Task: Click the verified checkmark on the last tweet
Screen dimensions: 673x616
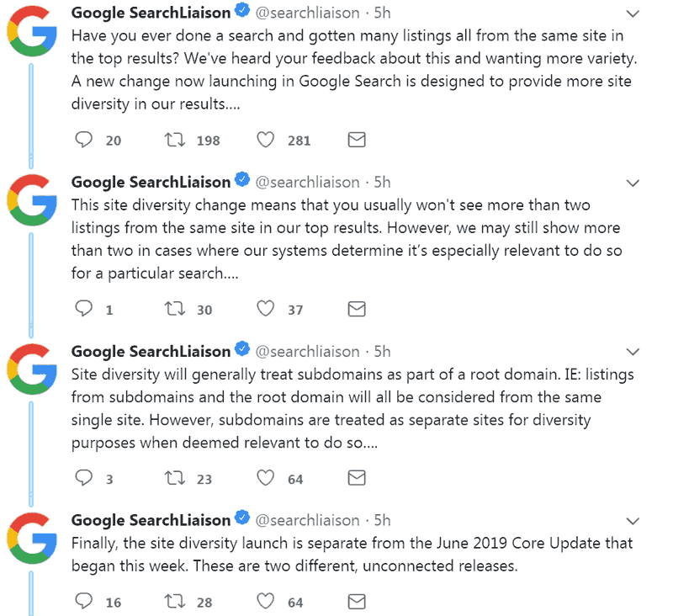Action: (243, 519)
